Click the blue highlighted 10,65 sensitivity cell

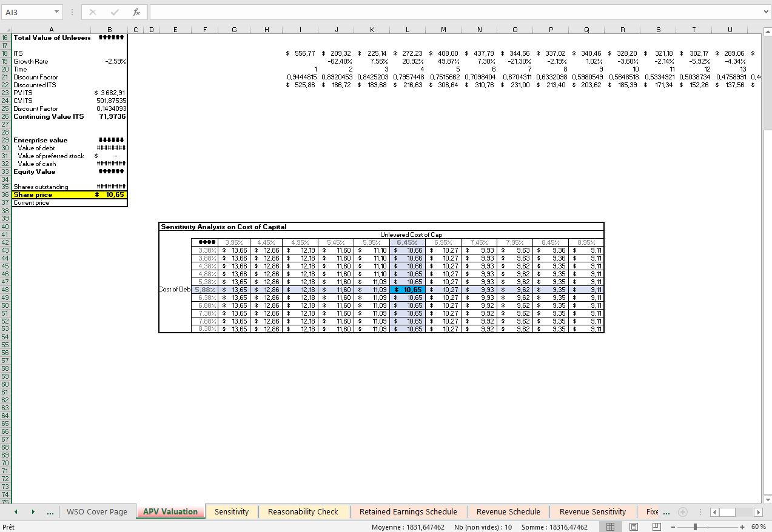coord(407,290)
